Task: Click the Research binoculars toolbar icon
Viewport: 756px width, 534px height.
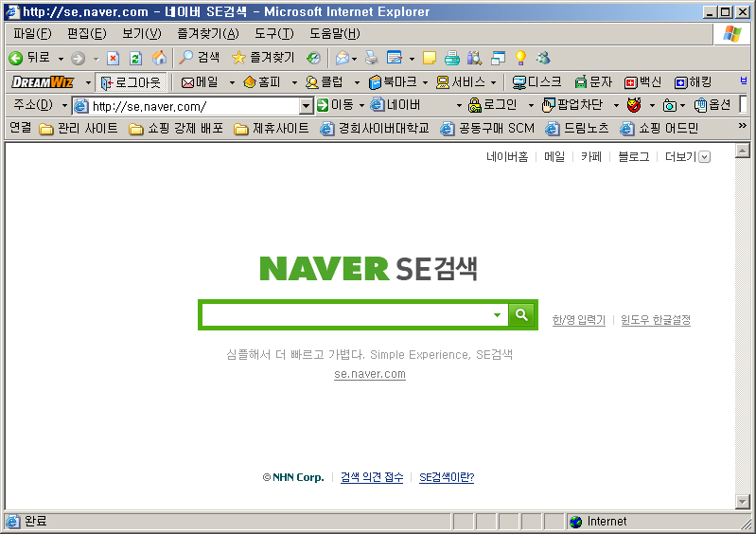Action: (x=474, y=59)
